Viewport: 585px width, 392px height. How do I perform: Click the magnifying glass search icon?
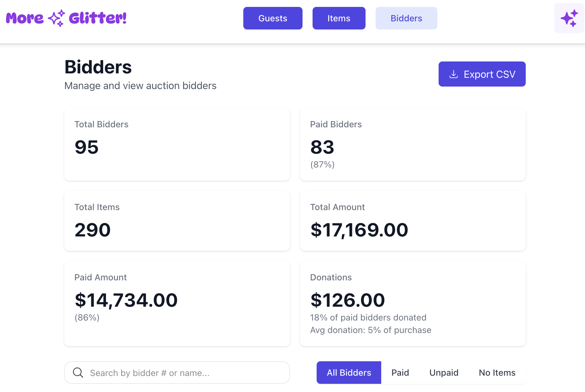pos(78,373)
